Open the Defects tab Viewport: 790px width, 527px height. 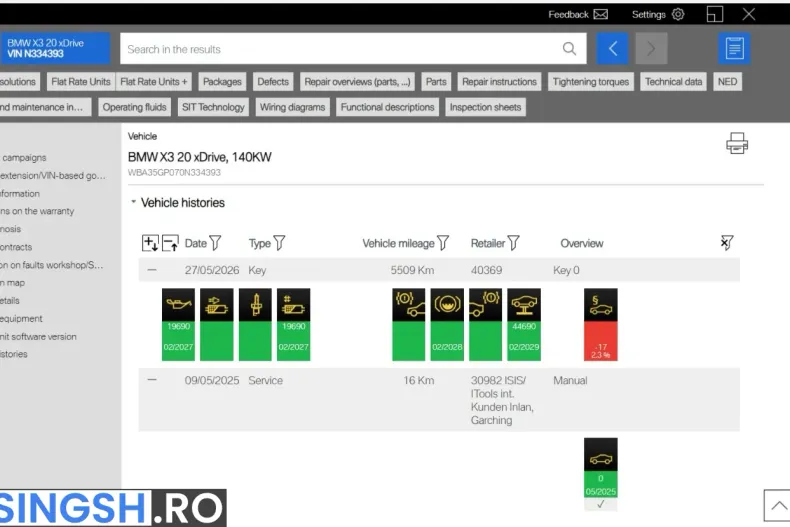tap(273, 82)
